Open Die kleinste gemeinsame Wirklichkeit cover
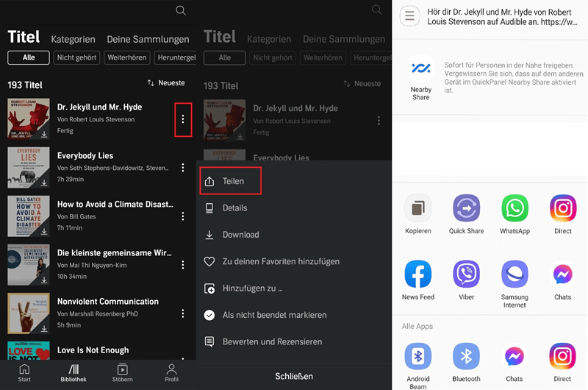The width and height of the screenshot is (588, 390). point(29,265)
